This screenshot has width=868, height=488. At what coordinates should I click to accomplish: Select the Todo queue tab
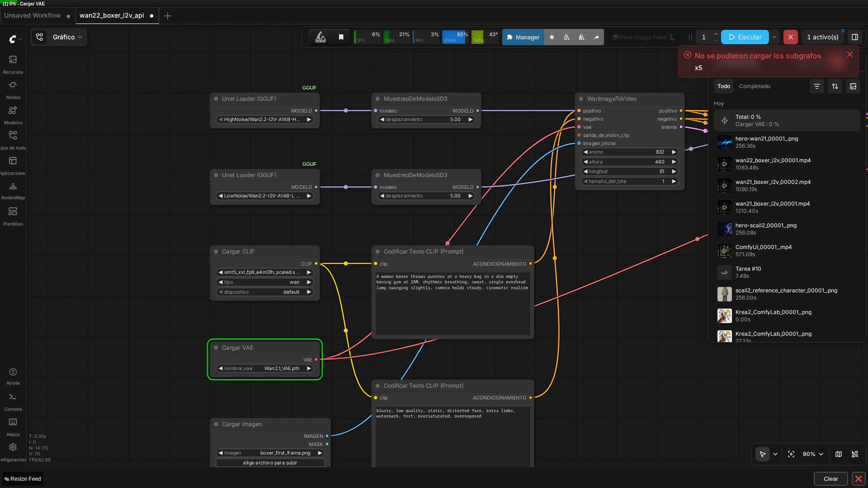(723, 86)
